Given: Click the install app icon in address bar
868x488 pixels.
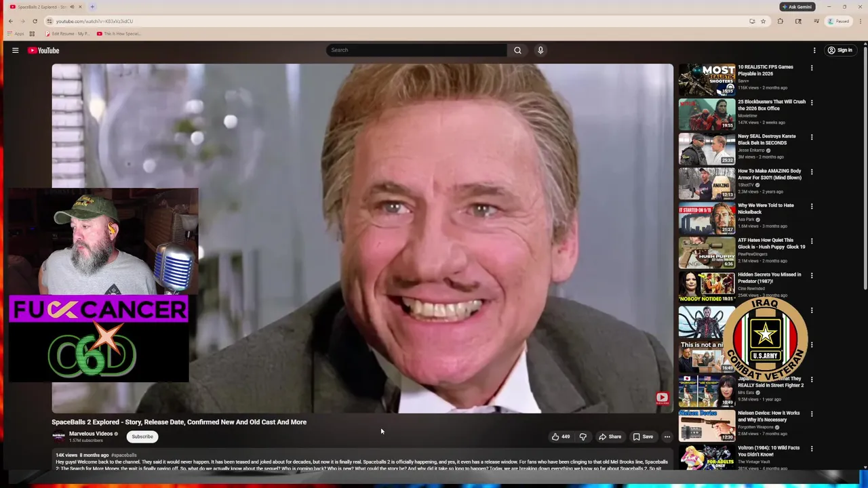Looking at the screenshot, I should pyautogui.click(x=752, y=21).
